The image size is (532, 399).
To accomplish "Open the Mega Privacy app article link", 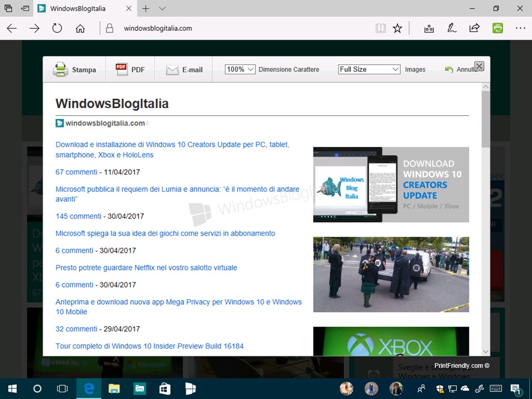I will 179,306.
